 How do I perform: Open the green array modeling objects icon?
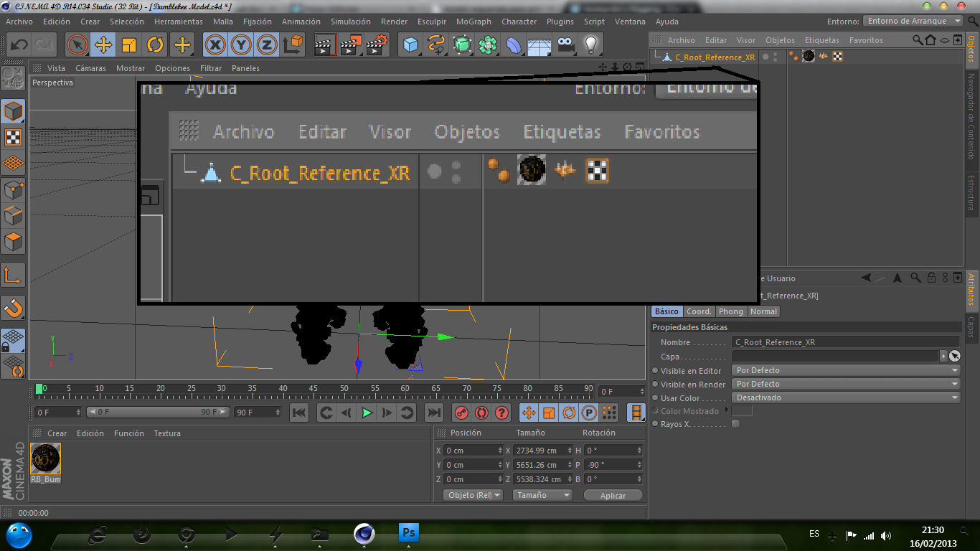click(x=488, y=45)
